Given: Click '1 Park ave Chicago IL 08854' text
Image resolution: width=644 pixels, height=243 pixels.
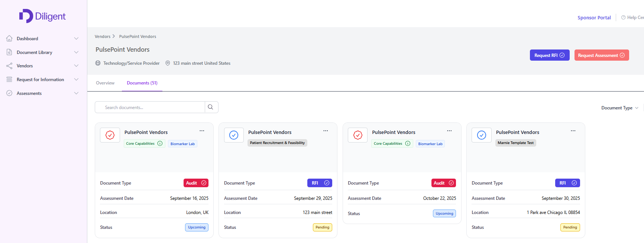Looking at the screenshot, I should pyautogui.click(x=553, y=212).
